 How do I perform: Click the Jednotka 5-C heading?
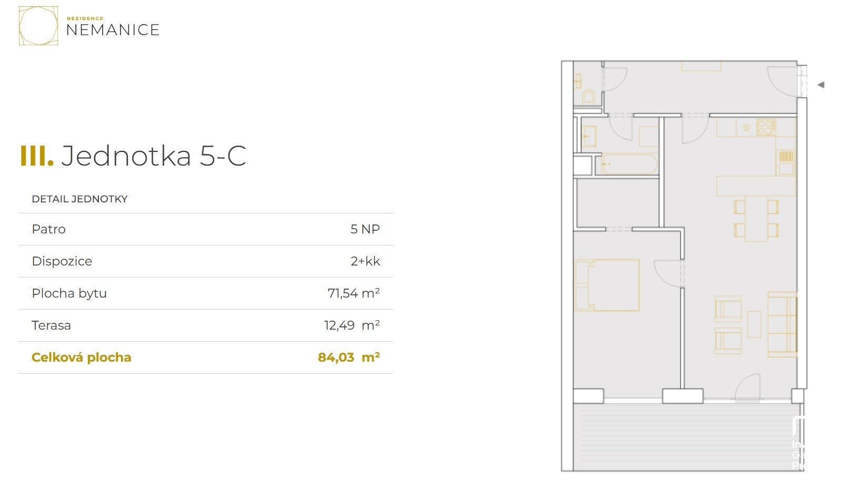click(154, 156)
